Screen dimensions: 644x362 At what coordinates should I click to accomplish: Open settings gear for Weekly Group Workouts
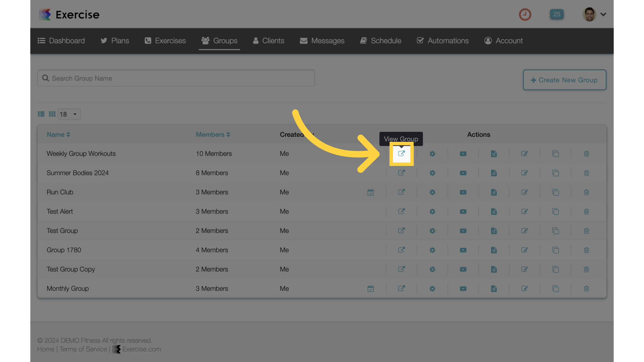click(432, 154)
